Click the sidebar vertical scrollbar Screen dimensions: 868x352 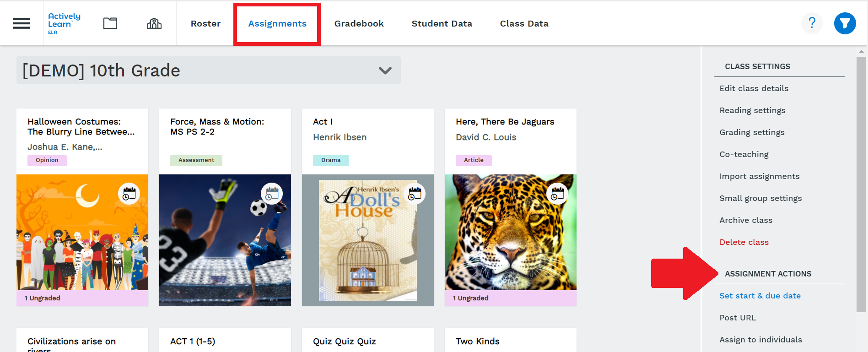point(861,183)
